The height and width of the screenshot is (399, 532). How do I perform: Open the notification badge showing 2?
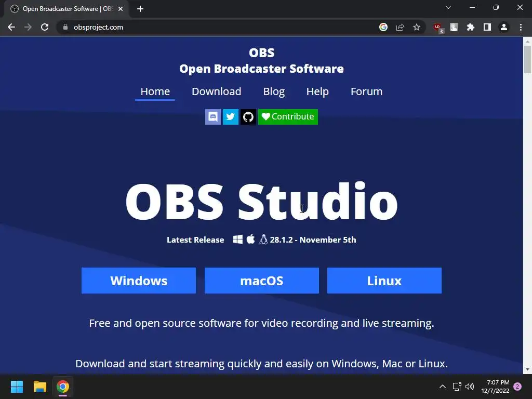(x=517, y=387)
